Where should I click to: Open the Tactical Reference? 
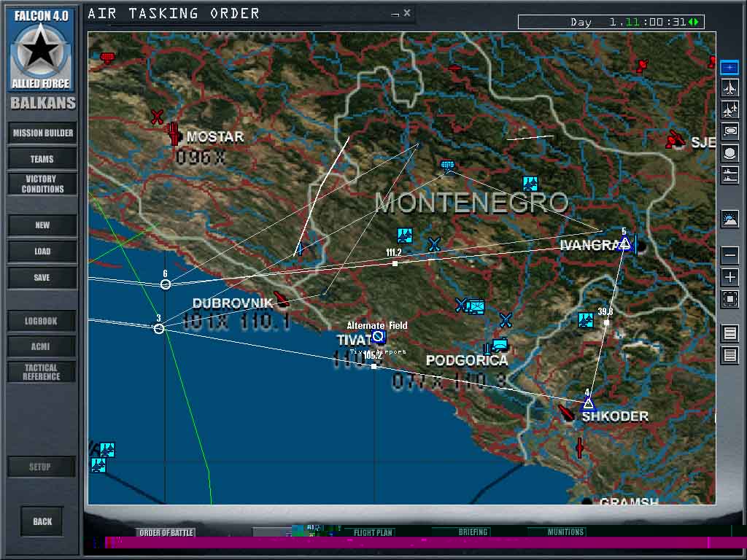click(x=42, y=372)
